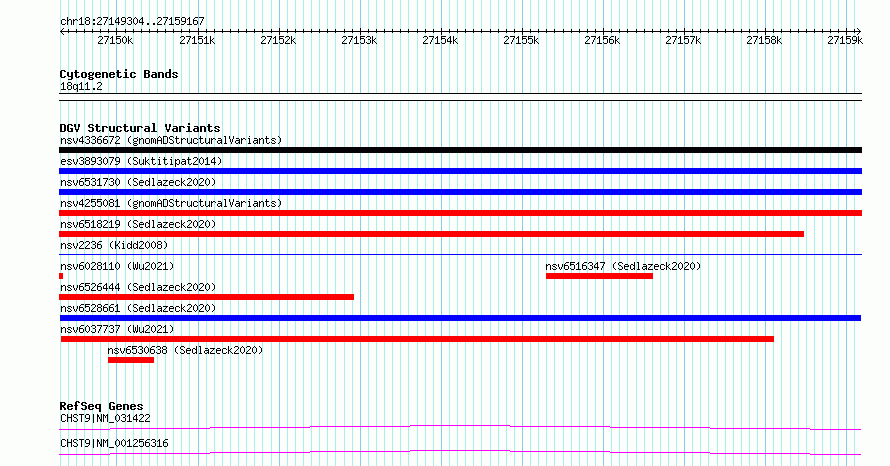
Task: Open nsv4336672 (gnomADStructuralVariants) label
Action: (171, 140)
